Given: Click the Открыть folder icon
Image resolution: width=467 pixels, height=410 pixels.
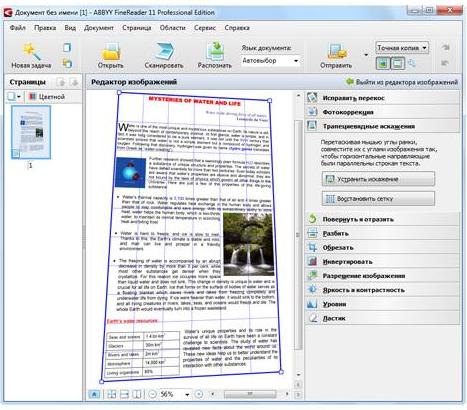Looking at the screenshot, I should [x=110, y=51].
